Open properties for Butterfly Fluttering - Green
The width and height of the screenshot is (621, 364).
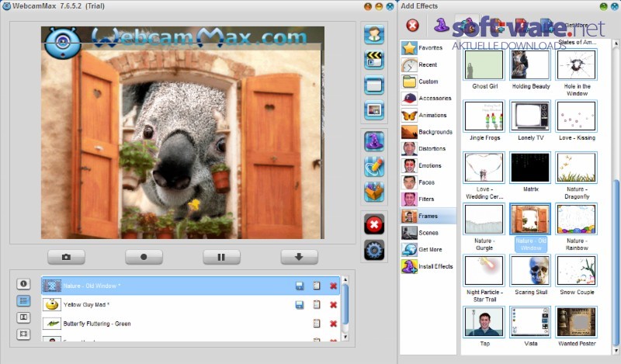click(317, 324)
